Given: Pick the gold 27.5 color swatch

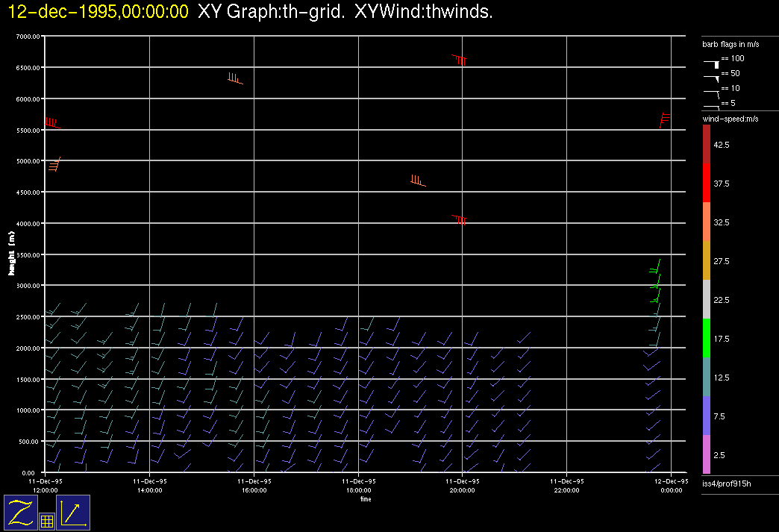Looking at the screenshot, I should pos(706,260).
